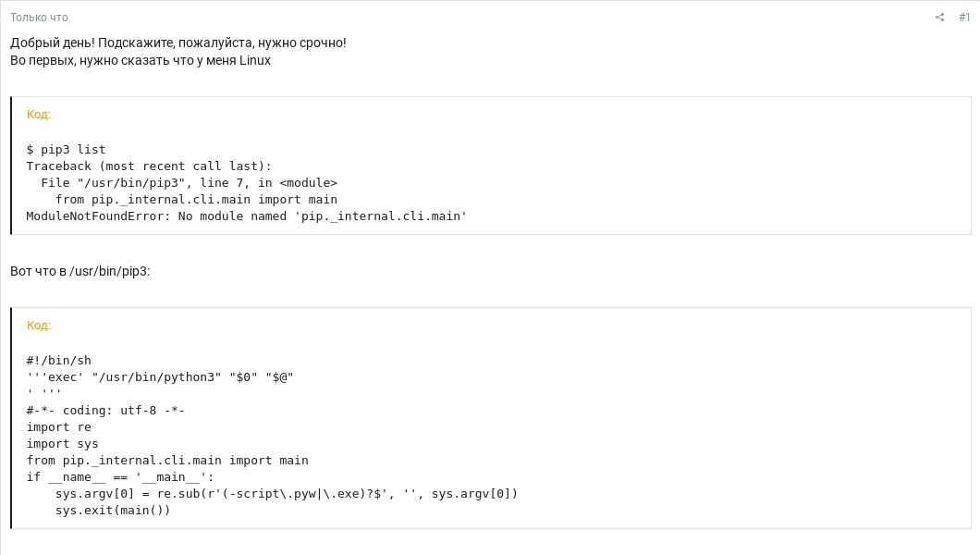Click the 'File "/usr/bin/pip3", line 7' line

(190, 183)
